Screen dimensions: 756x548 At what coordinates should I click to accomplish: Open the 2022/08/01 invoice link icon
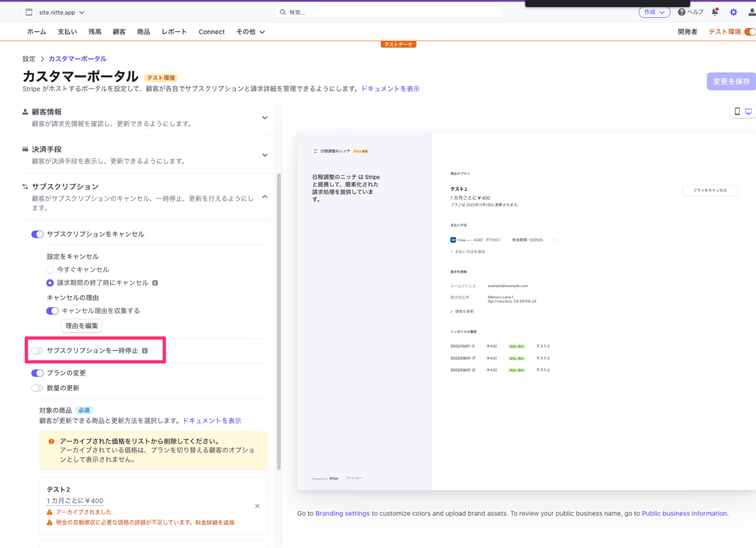click(474, 370)
